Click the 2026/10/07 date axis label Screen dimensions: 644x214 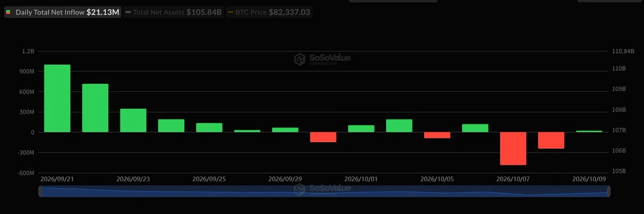(513, 180)
